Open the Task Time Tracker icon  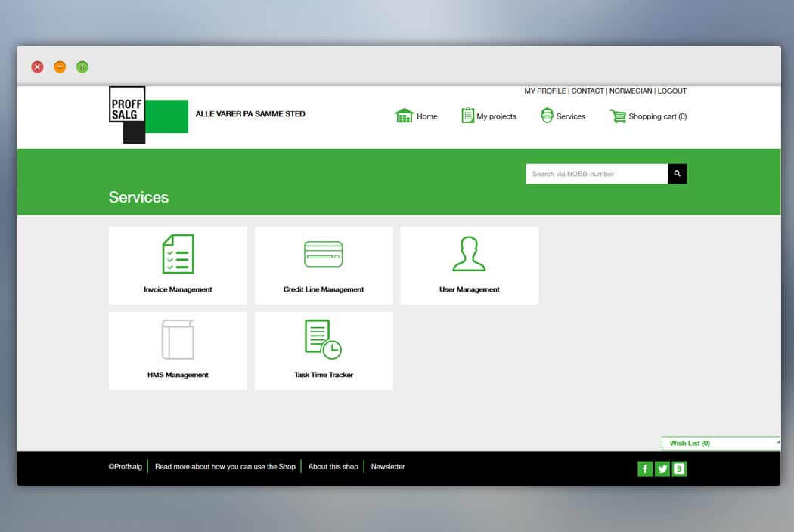323,339
